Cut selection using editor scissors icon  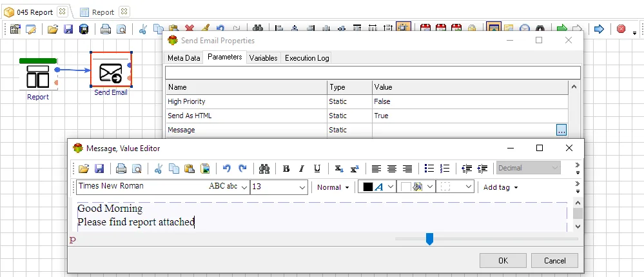[x=159, y=169]
